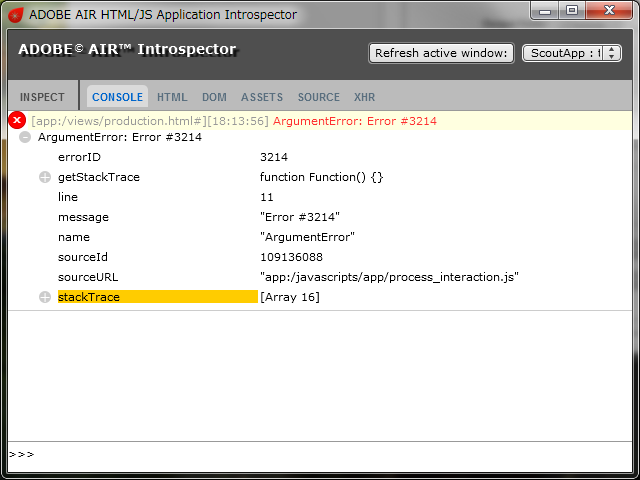The image size is (640, 480).
Task: Click the getStackTrace property label
Action: [99, 177]
